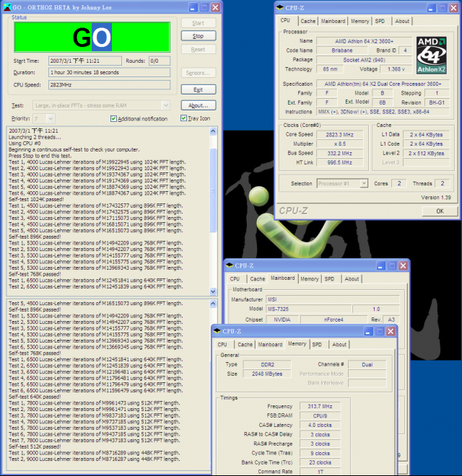Click the Package value Socket AM2 (940)
This screenshot has width=462, height=476.
point(364,60)
